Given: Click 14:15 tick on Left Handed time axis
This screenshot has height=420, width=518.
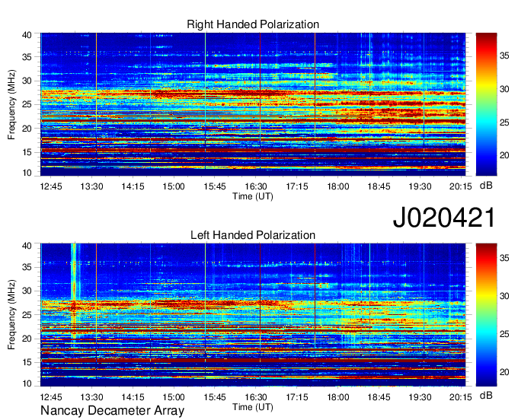Looking at the screenshot, I should tap(133, 397).
